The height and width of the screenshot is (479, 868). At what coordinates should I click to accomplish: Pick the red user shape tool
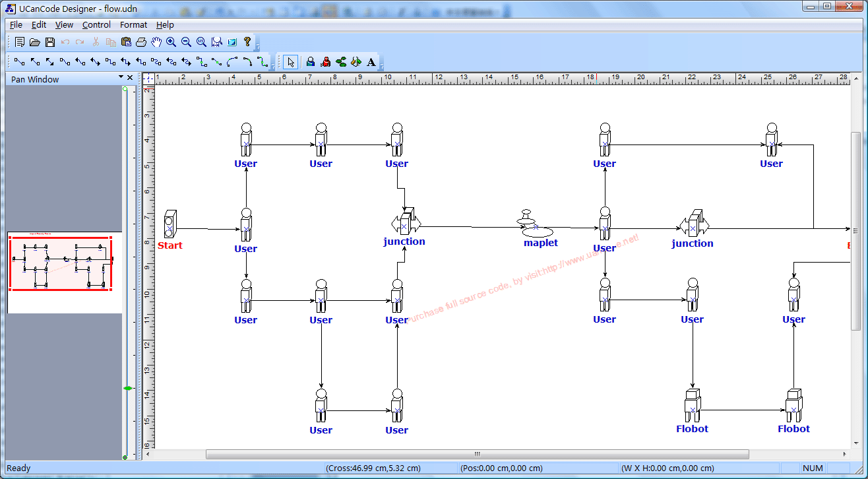325,62
